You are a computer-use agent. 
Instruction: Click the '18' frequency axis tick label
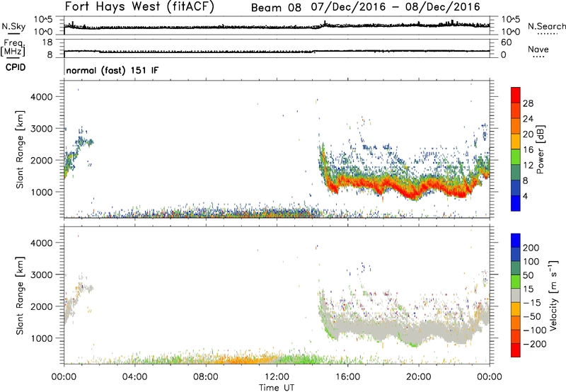pyautogui.click(x=47, y=42)
